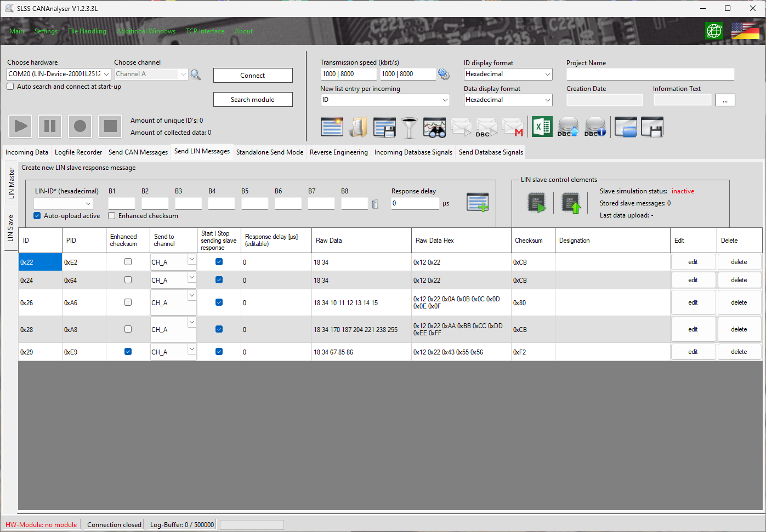This screenshot has height=532, width=766.
Task: Click the Excel export icon
Action: pyautogui.click(x=542, y=127)
